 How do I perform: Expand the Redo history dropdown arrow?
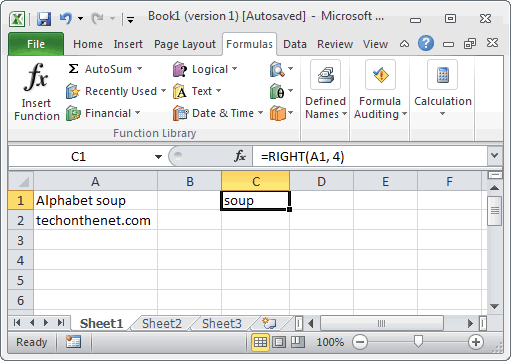click(x=112, y=18)
